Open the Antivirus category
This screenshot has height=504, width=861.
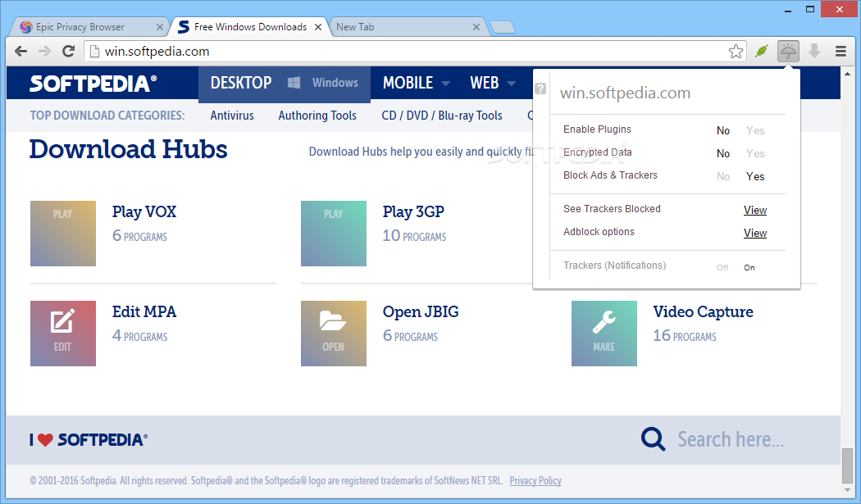[x=232, y=116]
